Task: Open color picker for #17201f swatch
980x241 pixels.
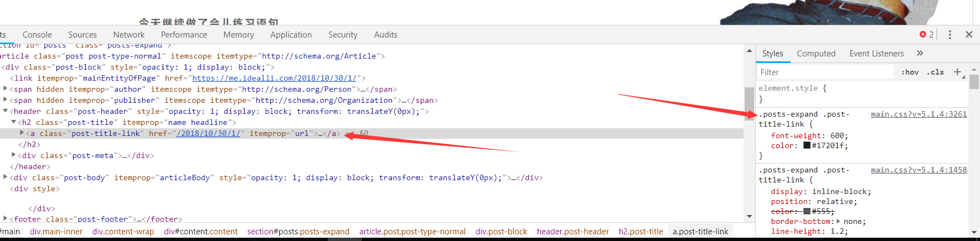Action: [807, 145]
